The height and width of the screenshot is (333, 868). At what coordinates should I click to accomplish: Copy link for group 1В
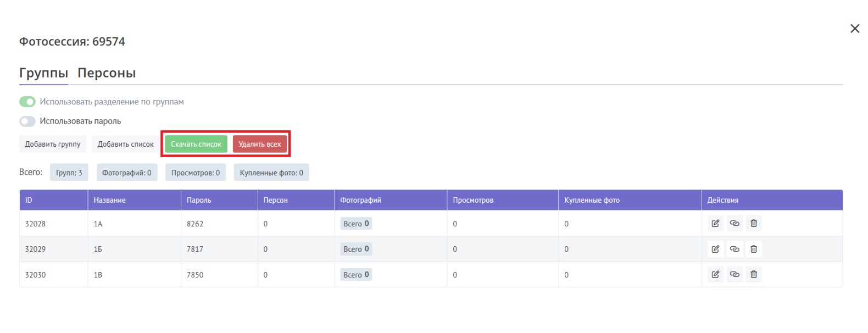tap(735, 275)
